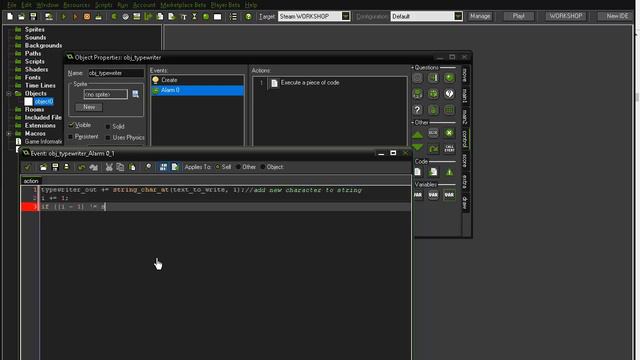
Task: Select the Scripts folder in resource tree
Action: [x=34, y=61]
